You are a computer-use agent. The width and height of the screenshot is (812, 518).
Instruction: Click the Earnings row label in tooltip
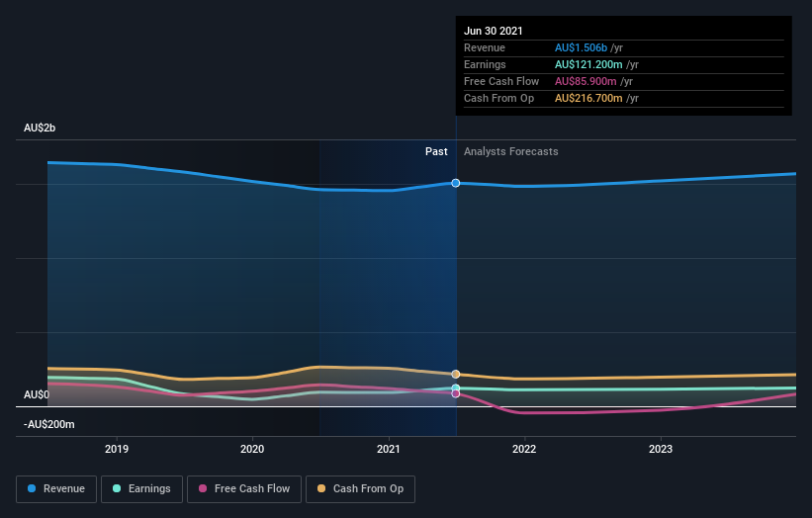[x=485, y=64]
